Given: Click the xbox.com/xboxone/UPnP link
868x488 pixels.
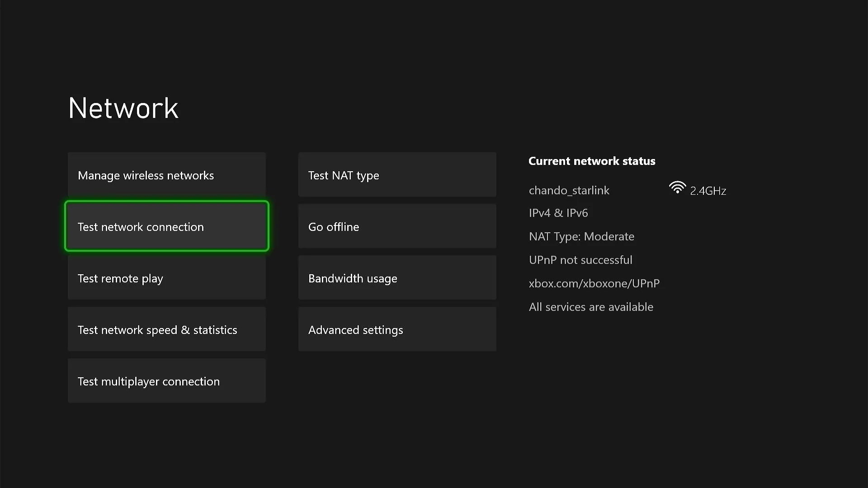Looking at the screenshot, I should (x=594, y=283).
